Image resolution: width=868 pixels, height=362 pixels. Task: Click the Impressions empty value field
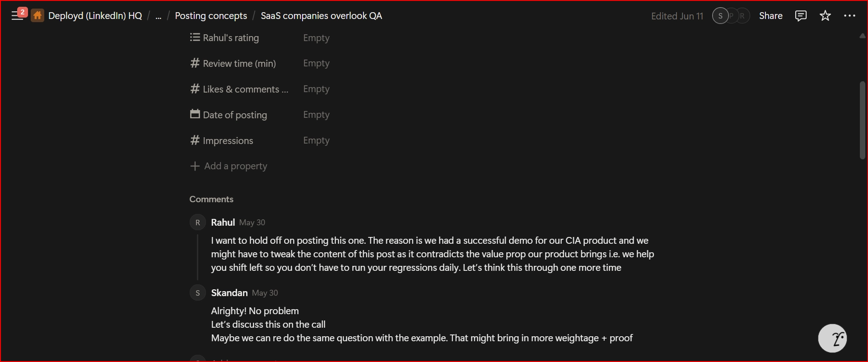click(x=316, y=140)
